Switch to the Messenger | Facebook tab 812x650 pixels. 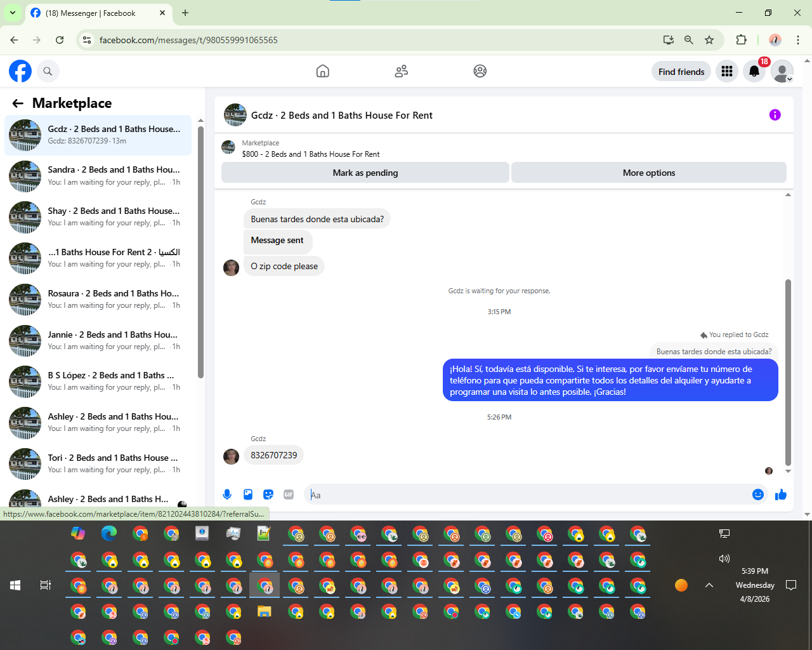click(90, 13)
